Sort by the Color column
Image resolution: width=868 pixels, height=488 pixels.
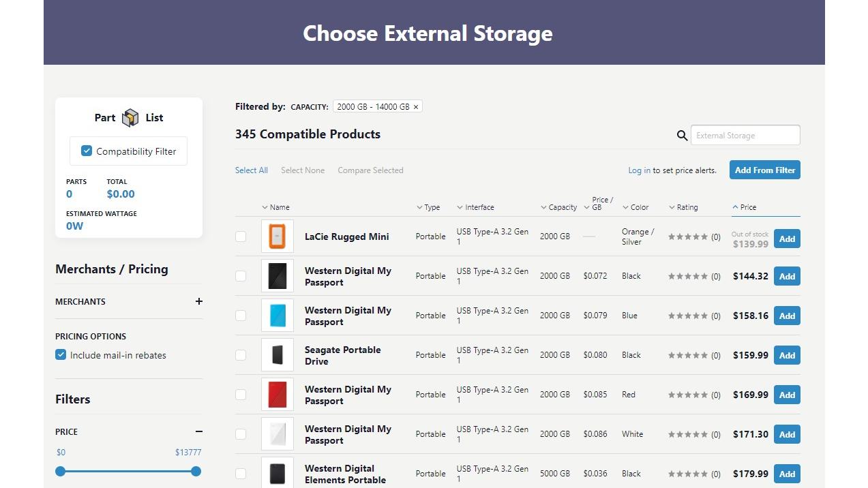pos(635,207)
